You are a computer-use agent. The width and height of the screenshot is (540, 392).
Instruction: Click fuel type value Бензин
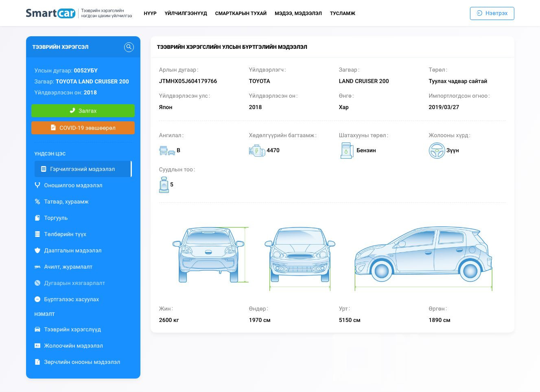(x=366, y=150)
